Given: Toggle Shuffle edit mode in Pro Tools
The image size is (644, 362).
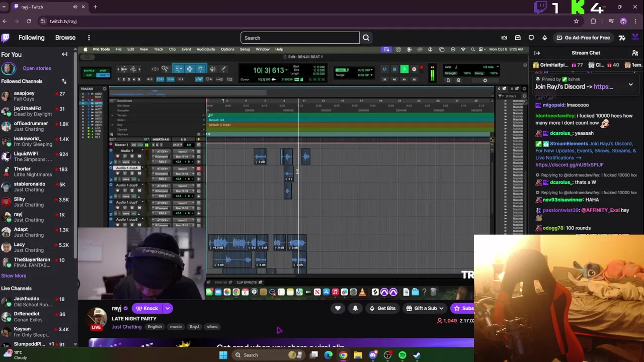Looking at the screenshot, I should tap(89, 71).
